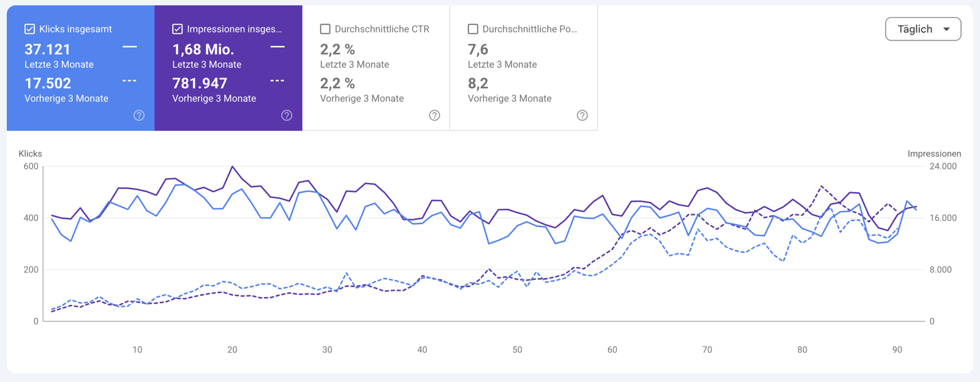The width and height of the screenshot is (980, 382).
Task: Click the 24.000 axis value
Action: point(943,166)
